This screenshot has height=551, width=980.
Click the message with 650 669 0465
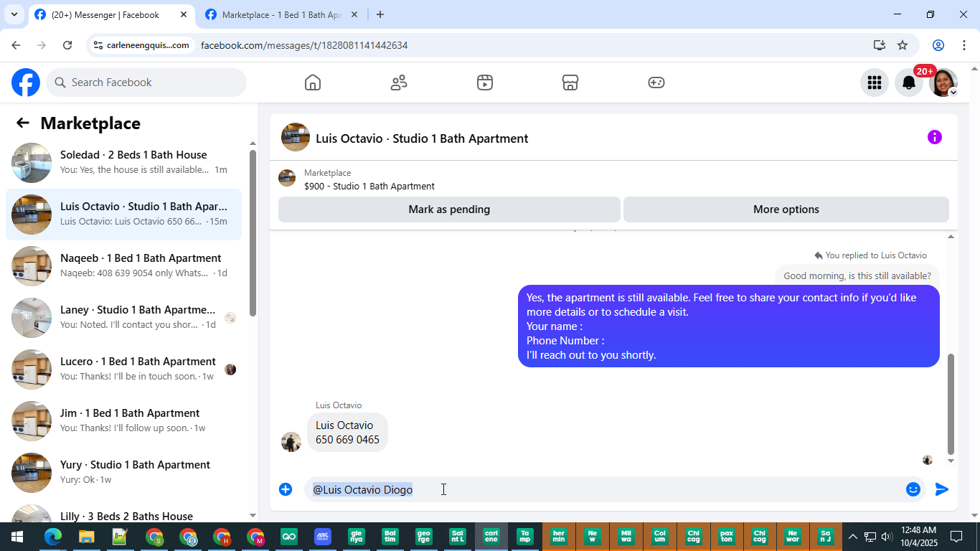[x=347, y=432]
